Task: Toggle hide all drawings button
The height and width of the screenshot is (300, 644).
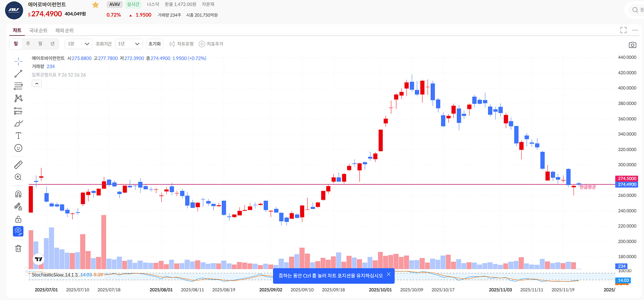Action: pos(18,231)
